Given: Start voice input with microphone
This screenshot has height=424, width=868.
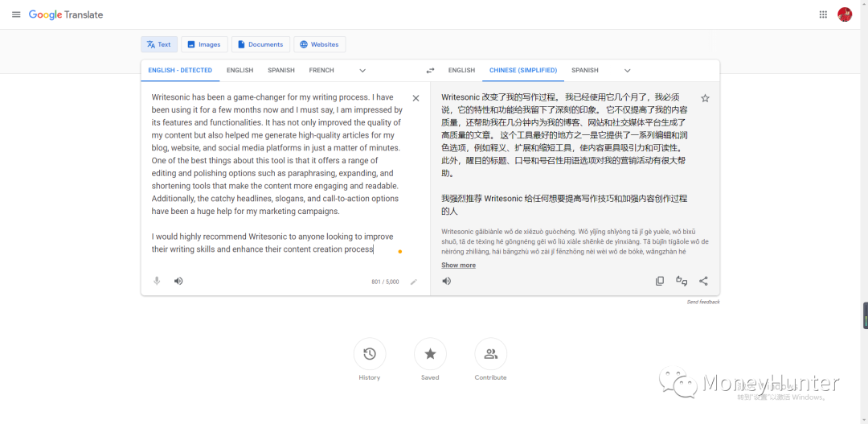Looking at the screenshot, I should pyautogui.click(x=157, y=281).
